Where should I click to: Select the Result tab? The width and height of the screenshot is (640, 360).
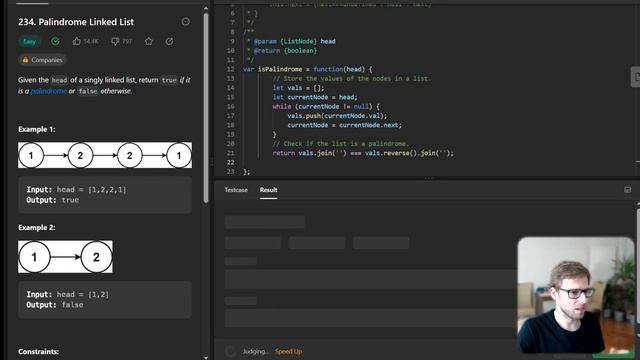(x=268, y=190)
